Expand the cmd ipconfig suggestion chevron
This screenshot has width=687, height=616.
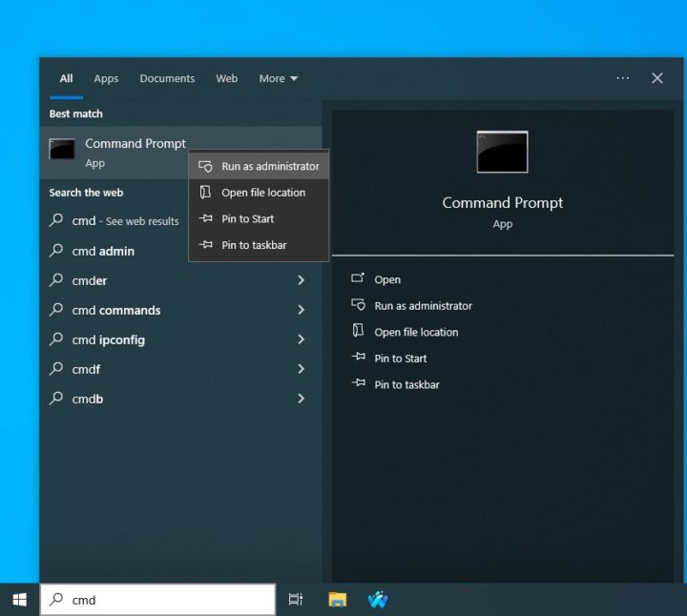[x=301, y=339]
